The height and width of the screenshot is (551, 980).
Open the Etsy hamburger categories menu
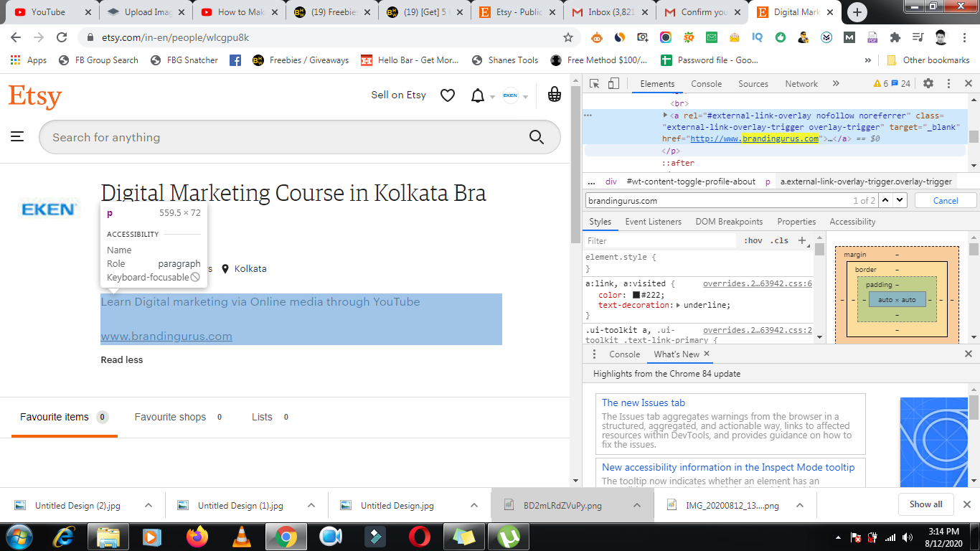coord(17,136)
